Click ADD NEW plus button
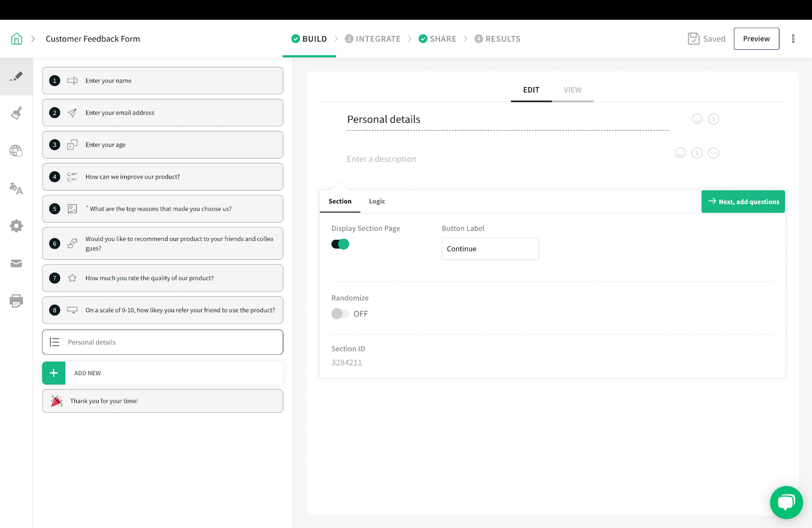This screenshot has height=528, width=812. click(x=54, y=373)
